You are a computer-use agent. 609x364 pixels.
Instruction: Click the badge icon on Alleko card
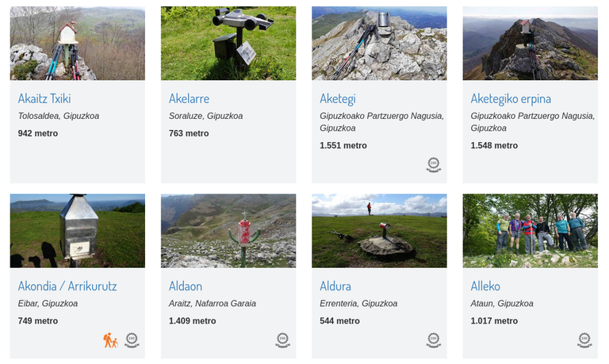tap(584, 340)
